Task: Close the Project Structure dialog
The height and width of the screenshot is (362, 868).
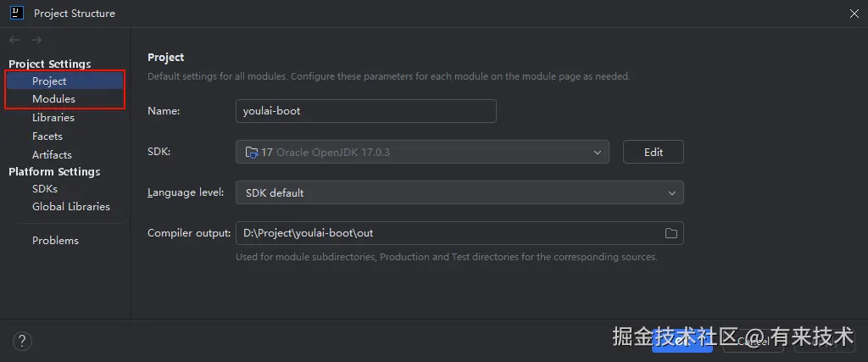Action: (853, 13)
